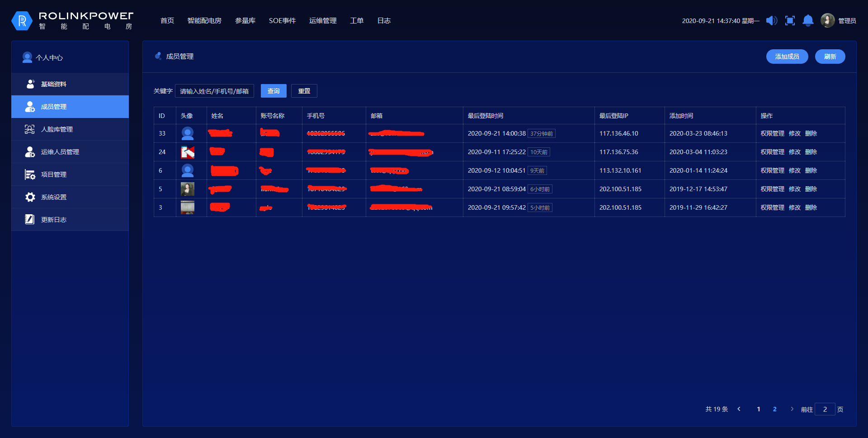Open notifications bell icon

(808, 21)
